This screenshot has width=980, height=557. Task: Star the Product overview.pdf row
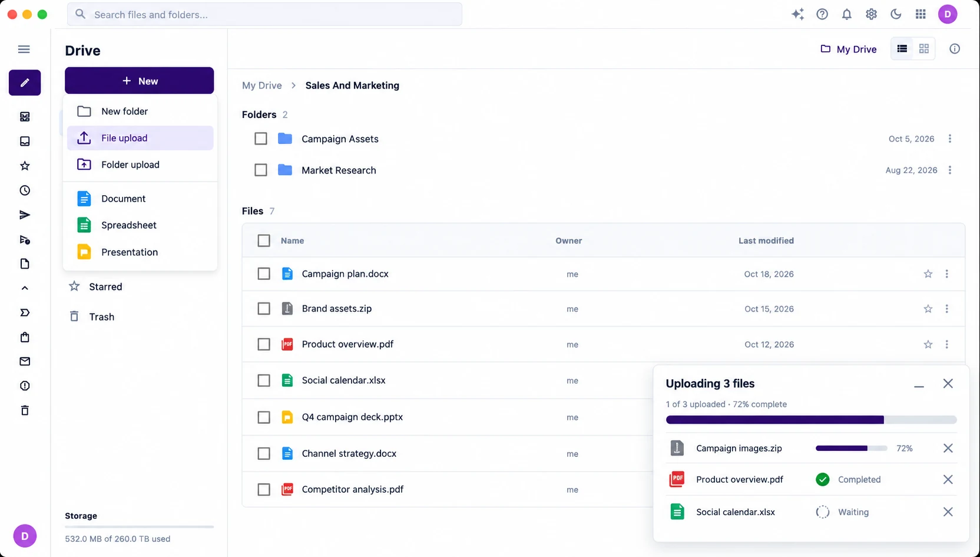click(x=928, y=344)
